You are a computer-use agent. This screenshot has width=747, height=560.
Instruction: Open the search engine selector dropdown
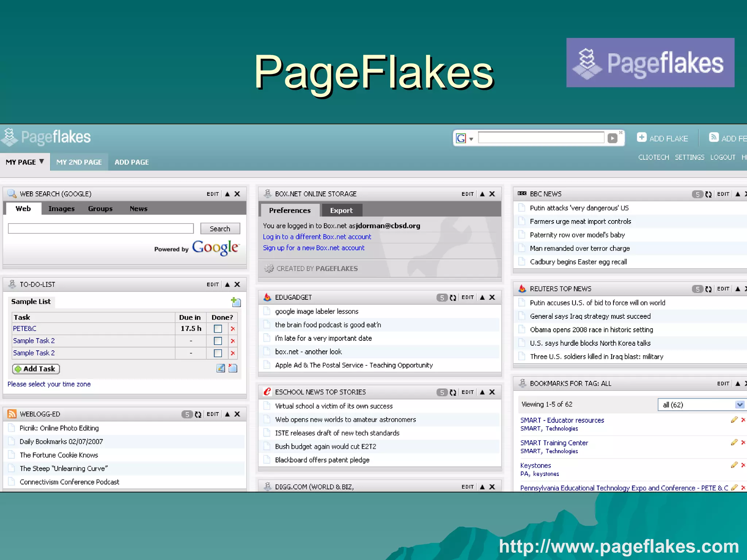(471, 139)
